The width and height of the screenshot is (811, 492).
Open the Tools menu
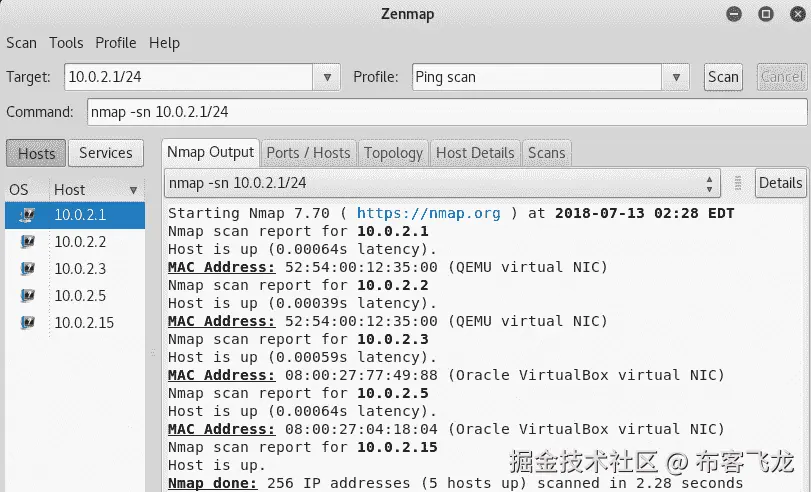(x=66, y=43)
